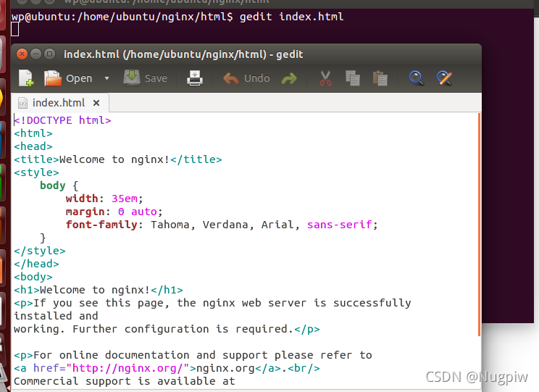Viewport: 539px width, 392px height.
Task: Open a file with Open button
Action: point(68,78)
